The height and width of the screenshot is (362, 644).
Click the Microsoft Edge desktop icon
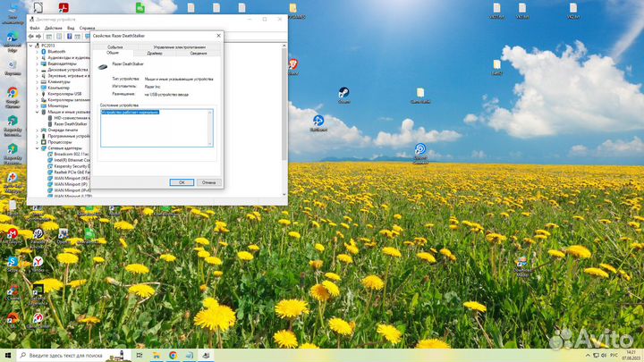tap(13, 39)
